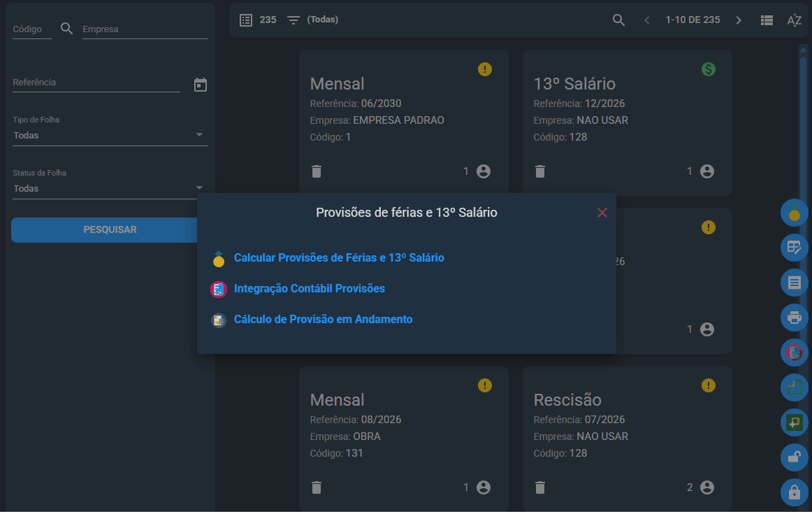The width and height of the screenshot is (812, 512).
Task: Click the list count icon showing 235
Action: 246,20
